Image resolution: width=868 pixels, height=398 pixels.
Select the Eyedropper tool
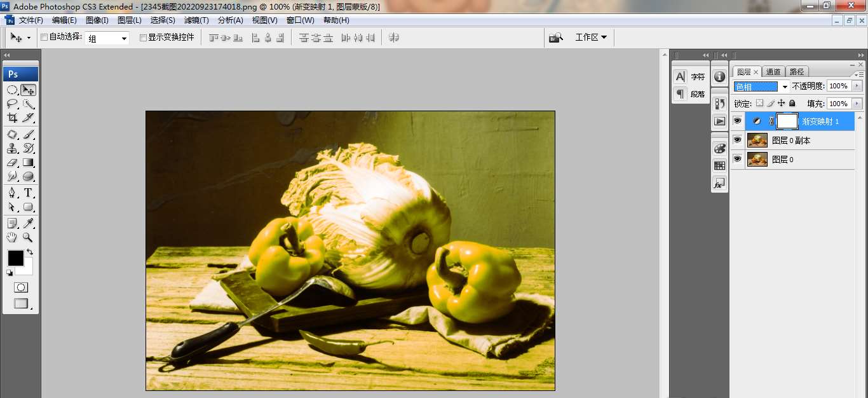[29, 223]
